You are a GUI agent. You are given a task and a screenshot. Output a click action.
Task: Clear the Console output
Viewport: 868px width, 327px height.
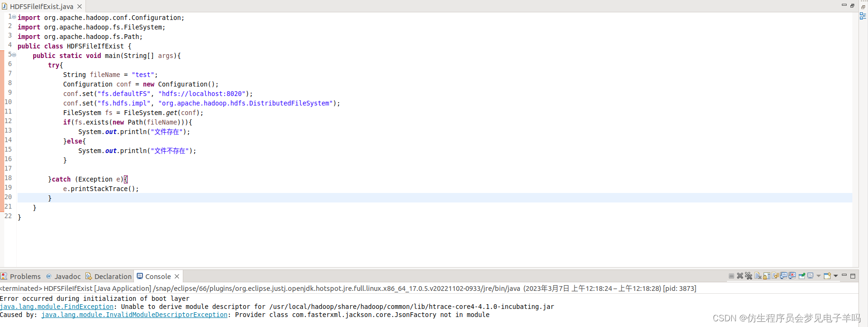tap(758, 276)
